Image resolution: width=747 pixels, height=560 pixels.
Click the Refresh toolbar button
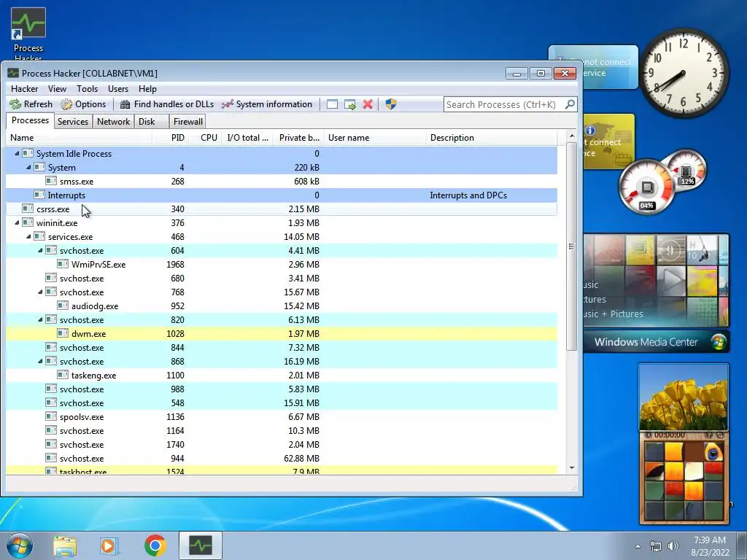coord(31,104)
